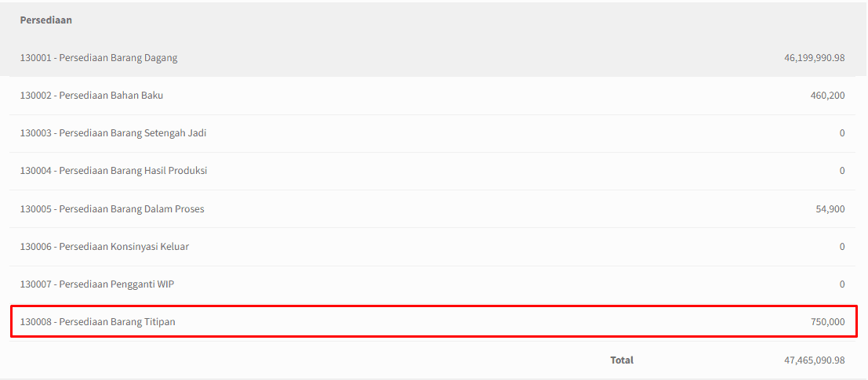Viewport: 868px width, 380px height.
Task: Click the Persediaan section header
Action: pyautogui.click(x=46, y=20)
